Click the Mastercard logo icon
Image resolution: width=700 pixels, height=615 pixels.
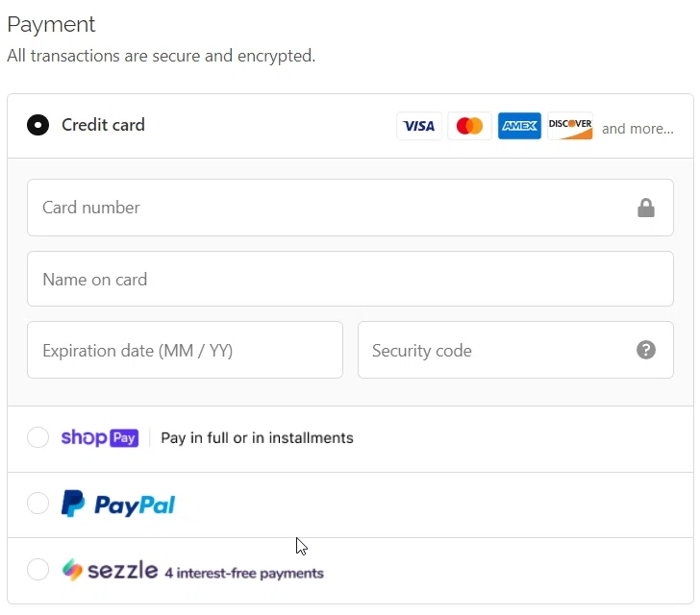click(x=469, y=126)
